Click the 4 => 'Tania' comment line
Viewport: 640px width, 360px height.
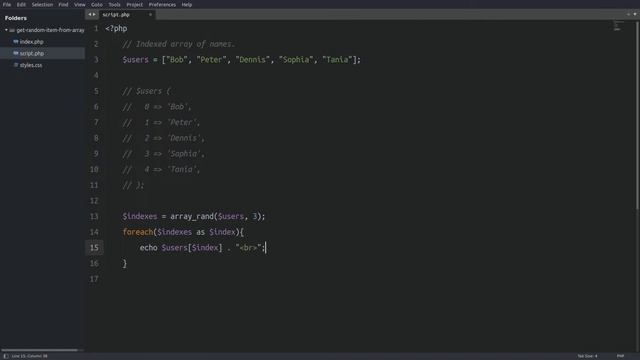pyautogui.click(x=161, y=169)
